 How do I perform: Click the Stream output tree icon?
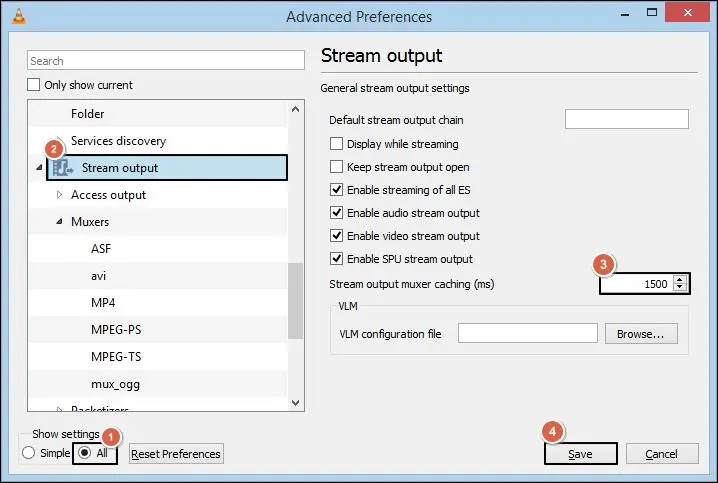[63, 168]
